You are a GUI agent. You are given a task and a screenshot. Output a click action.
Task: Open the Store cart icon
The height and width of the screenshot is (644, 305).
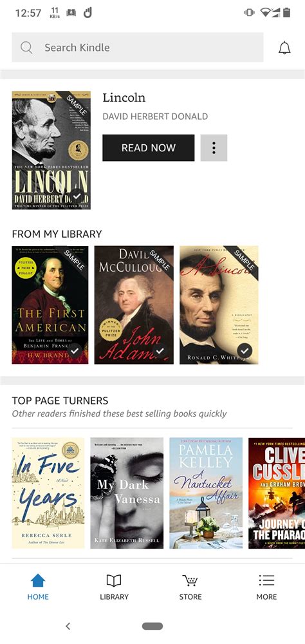coord(190,580)
